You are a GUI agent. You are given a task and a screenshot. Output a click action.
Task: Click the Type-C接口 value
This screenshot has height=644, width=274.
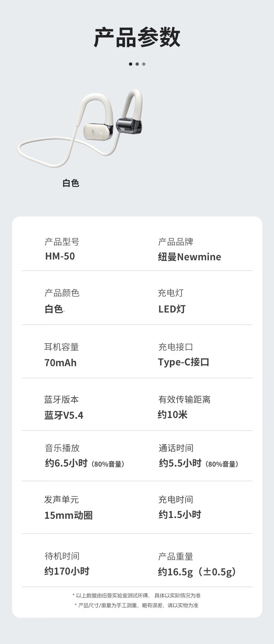184,362
